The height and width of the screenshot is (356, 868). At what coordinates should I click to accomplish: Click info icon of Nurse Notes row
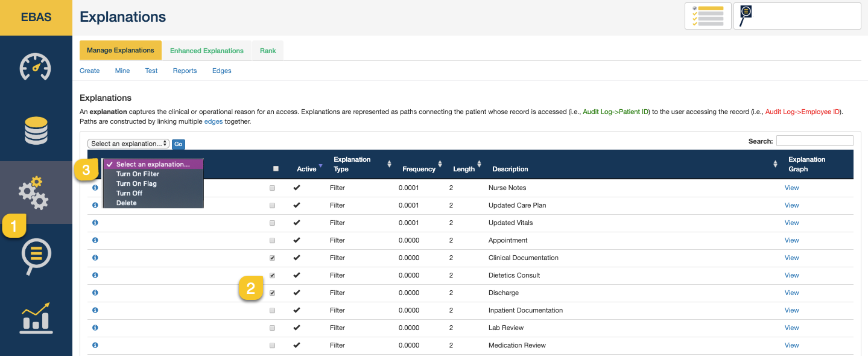click(95, 188)
